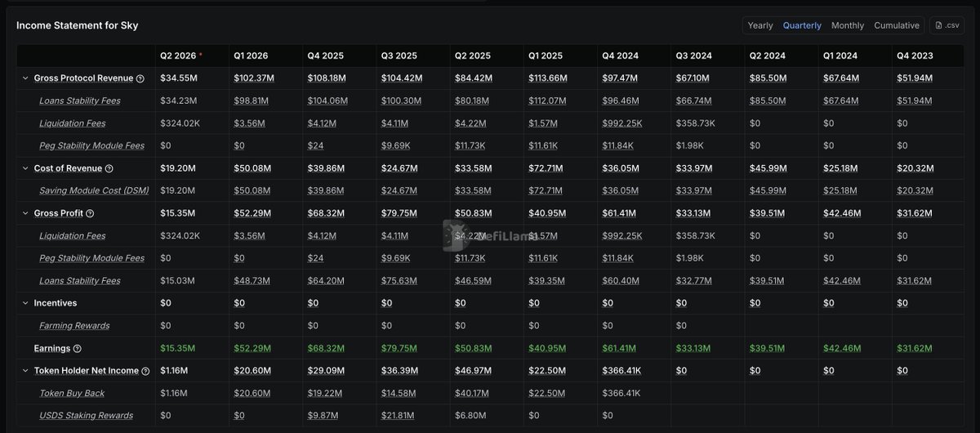Open Farming Rewards row label
Screen dimensions: 980x433
[74, 326]
